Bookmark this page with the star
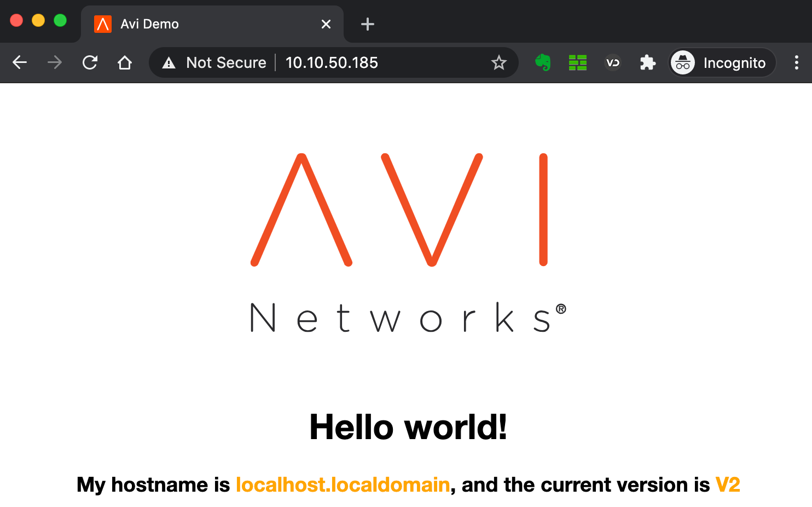This screenshot has width=812, height=507. 498,62
